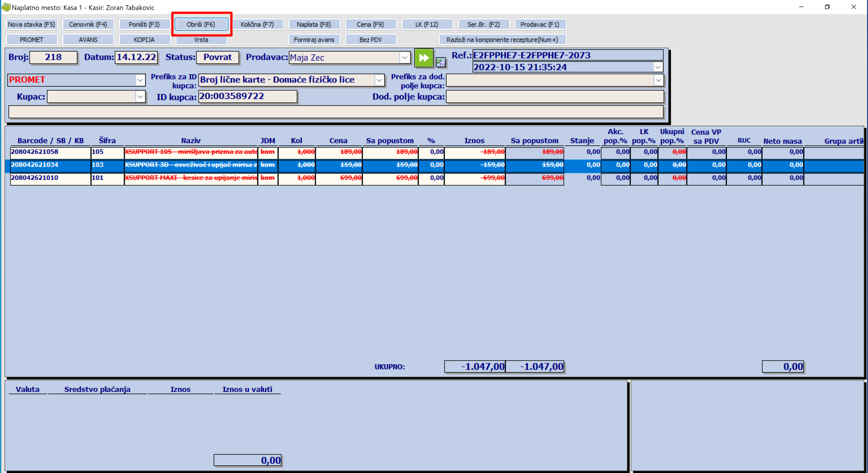Click the Dod. polje kupca input field
Image resolution: width=868 pixels, height=473 pixels.
click(x=555, y=97)
